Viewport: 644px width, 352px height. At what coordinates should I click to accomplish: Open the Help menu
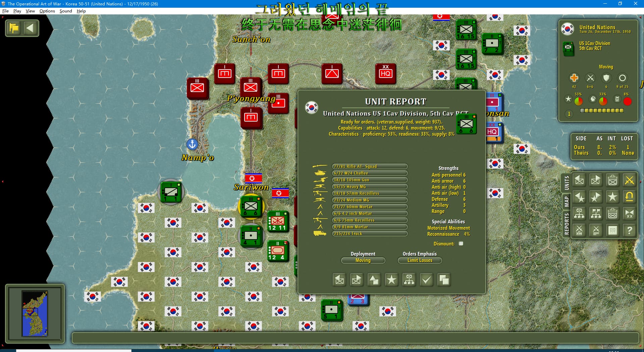81,11
